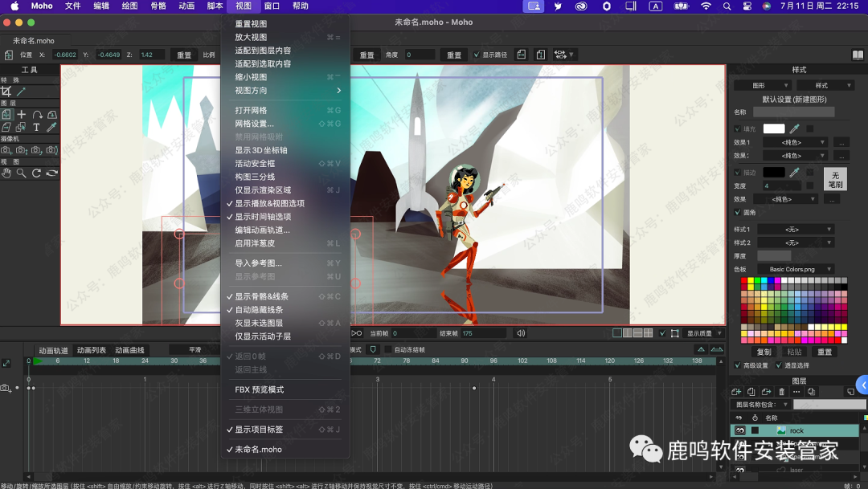
Task: Select the Eyedropper tool in the layer tools
Action: (52, 127)
